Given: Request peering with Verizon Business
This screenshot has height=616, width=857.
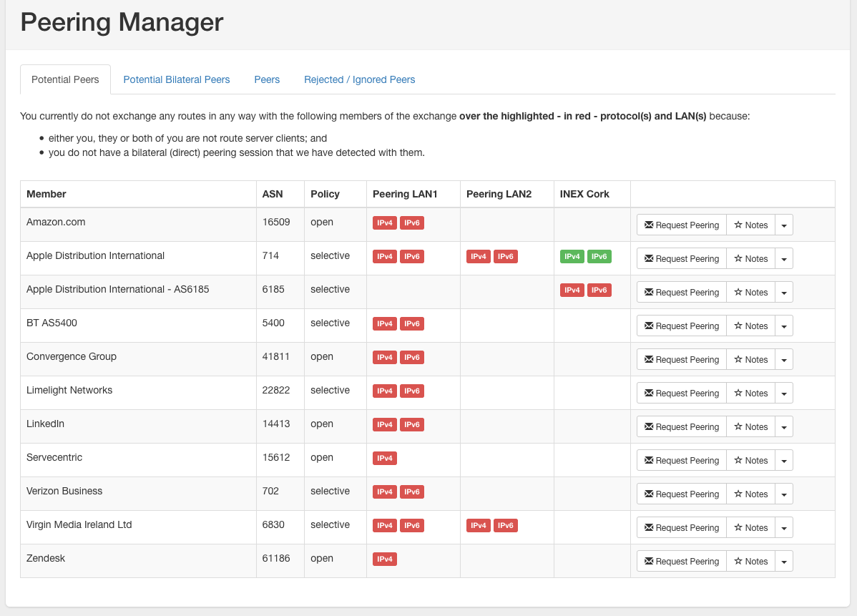Looking at the screenshot, I should [x=682, y=494].
